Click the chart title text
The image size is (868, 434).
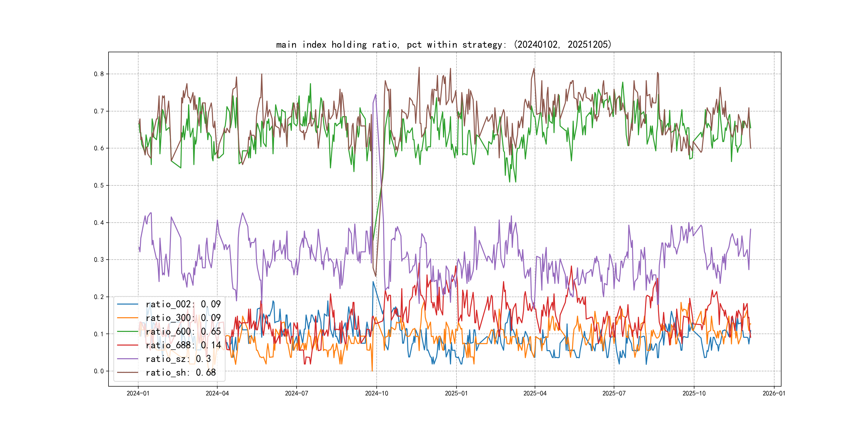tap(443, 44)
